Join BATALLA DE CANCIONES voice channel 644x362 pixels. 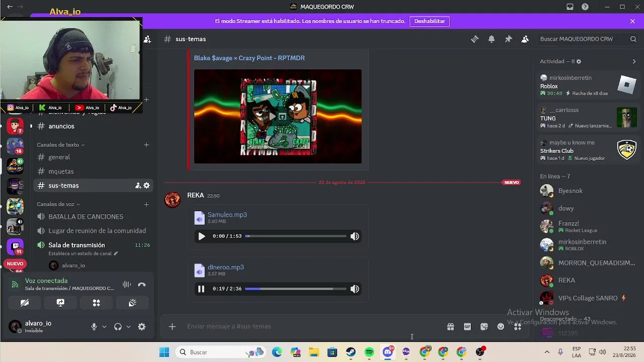click(x=93, y=217)
